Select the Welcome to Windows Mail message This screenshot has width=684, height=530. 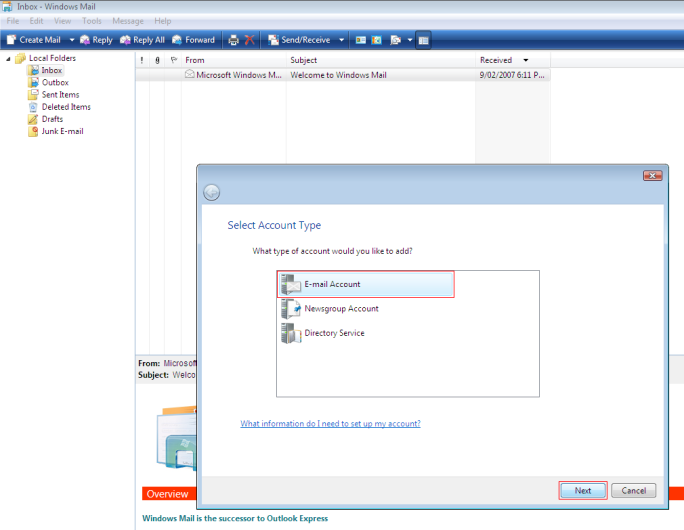tap(342, 75)
